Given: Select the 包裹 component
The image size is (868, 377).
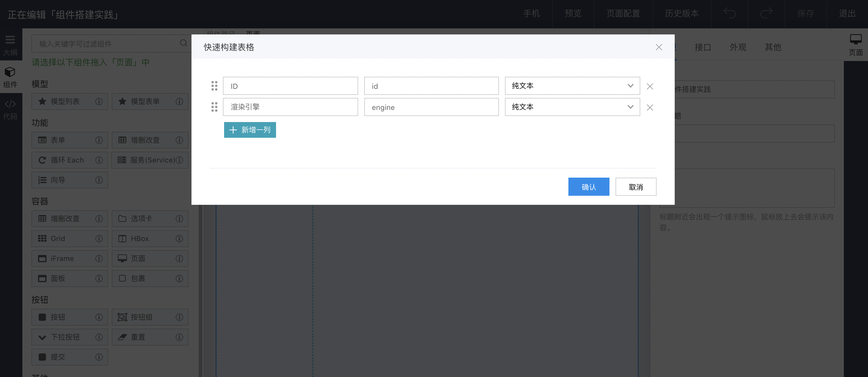Looking at the screenshot, I should pyautogui.click(x=150, y=278).
